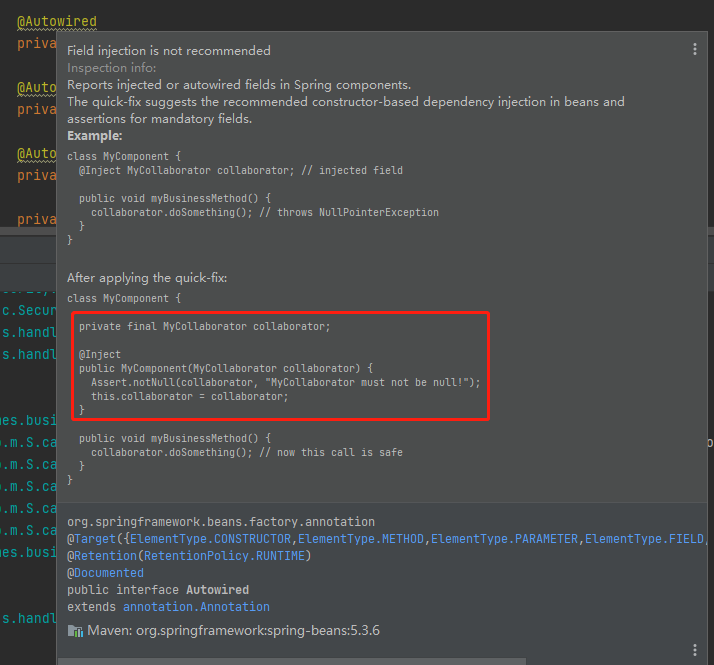
Task: Click the bold 'Example:' label
Action: [x=95, y=136]
